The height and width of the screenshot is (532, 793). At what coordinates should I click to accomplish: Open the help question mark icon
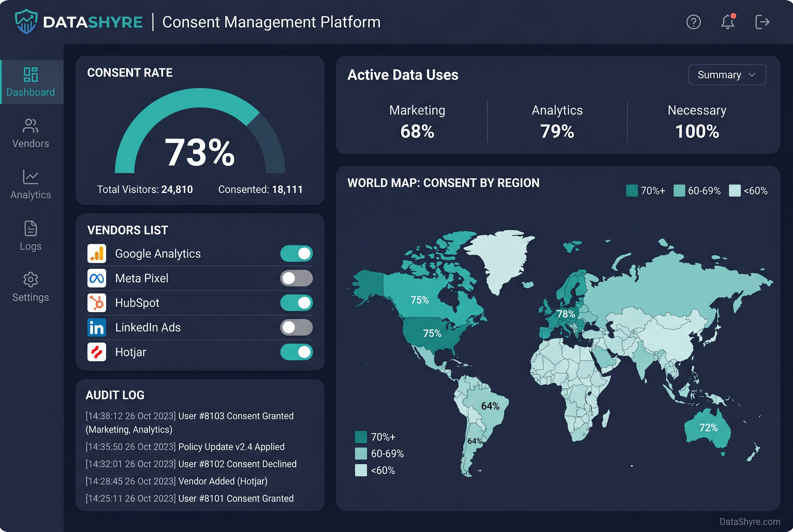click(x=693, y=22)
